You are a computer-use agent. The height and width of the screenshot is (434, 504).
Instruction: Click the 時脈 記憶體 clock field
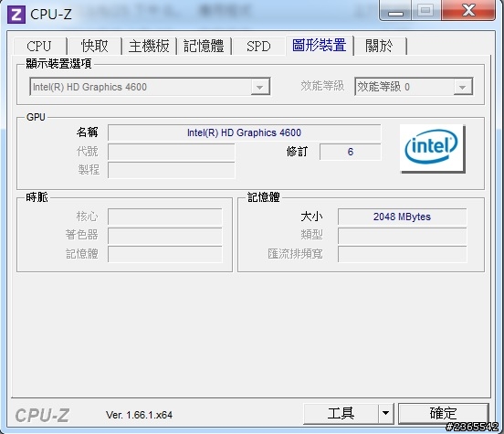pos(165,254)
